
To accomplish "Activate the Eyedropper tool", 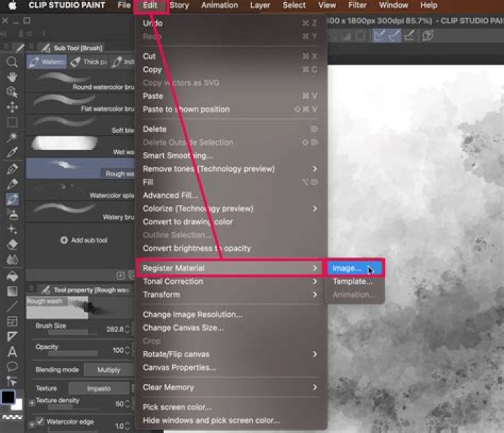I will click(12, 153).
